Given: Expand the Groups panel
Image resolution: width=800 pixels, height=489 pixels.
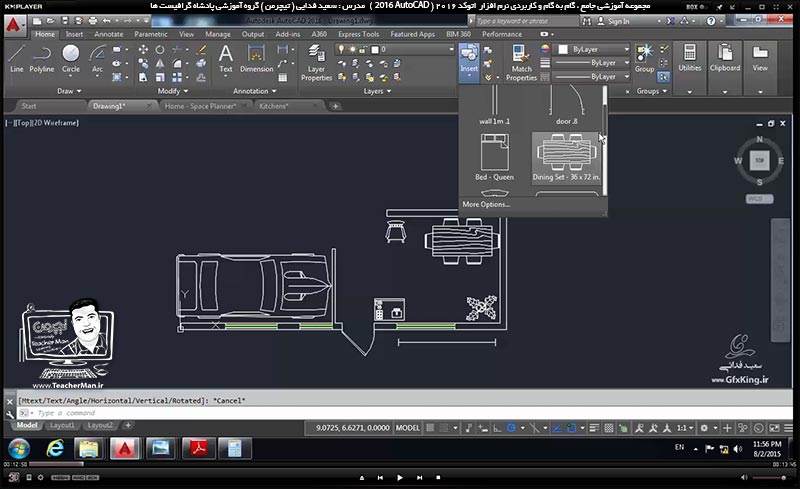Looking at the screenshot, I should coord(652,91).
